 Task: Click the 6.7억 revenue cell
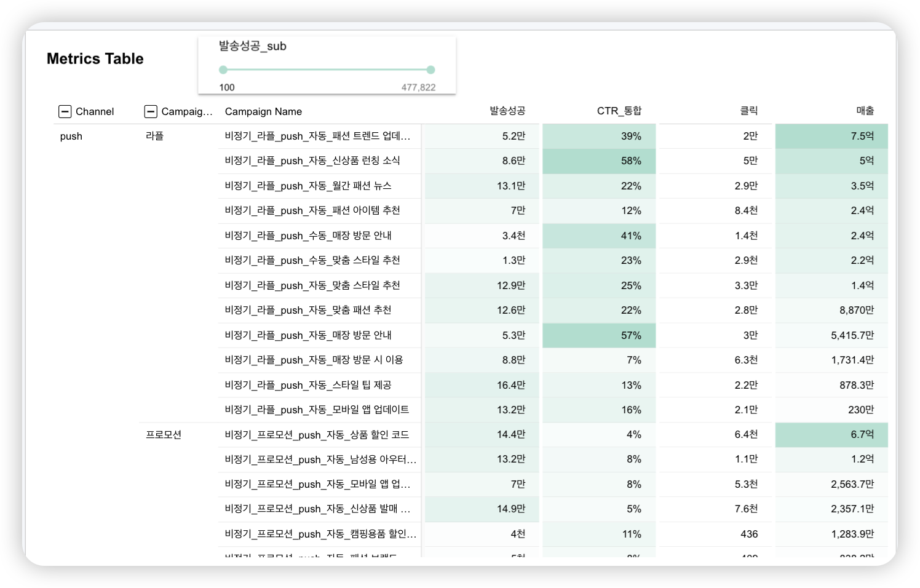click(x=831, y=435)
